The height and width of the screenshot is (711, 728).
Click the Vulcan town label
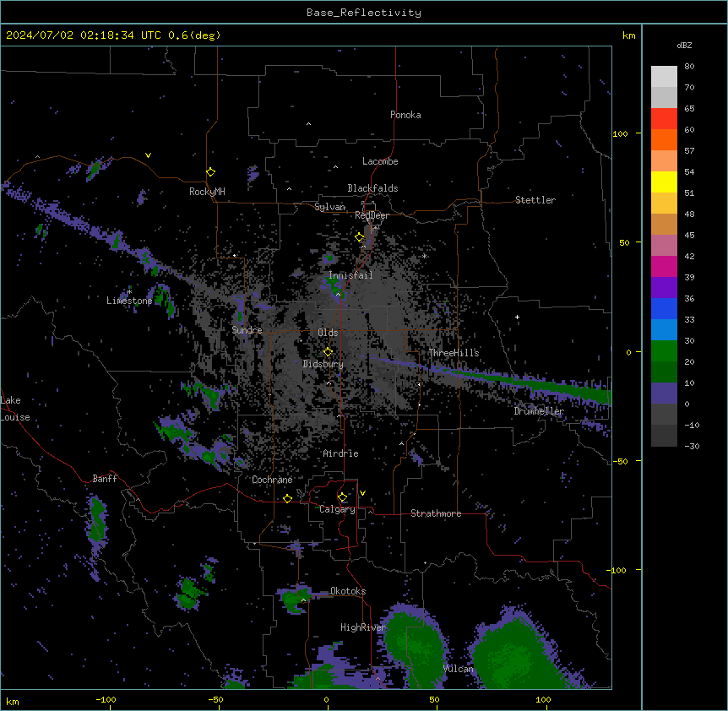459,669
